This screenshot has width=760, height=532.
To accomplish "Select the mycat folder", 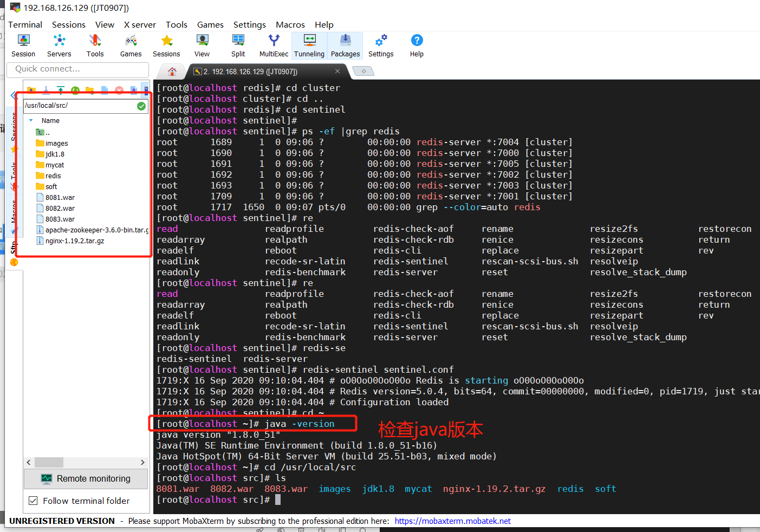I will [50, 165].
